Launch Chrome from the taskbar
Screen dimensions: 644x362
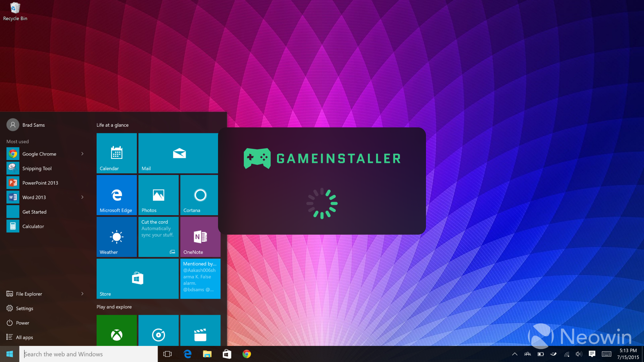pos(247,354)
